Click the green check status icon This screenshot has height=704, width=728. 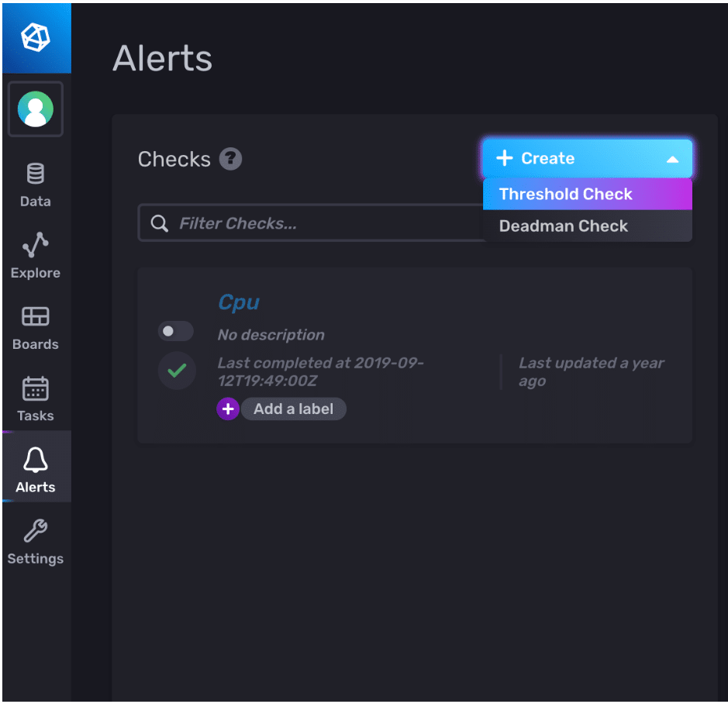(176, 371)
